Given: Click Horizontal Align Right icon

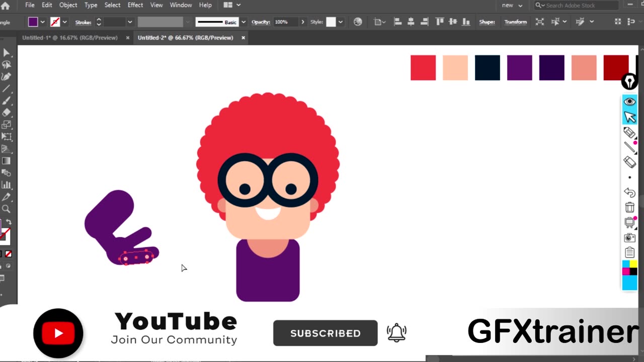Looking at the screenshot, I should point(424,22).
